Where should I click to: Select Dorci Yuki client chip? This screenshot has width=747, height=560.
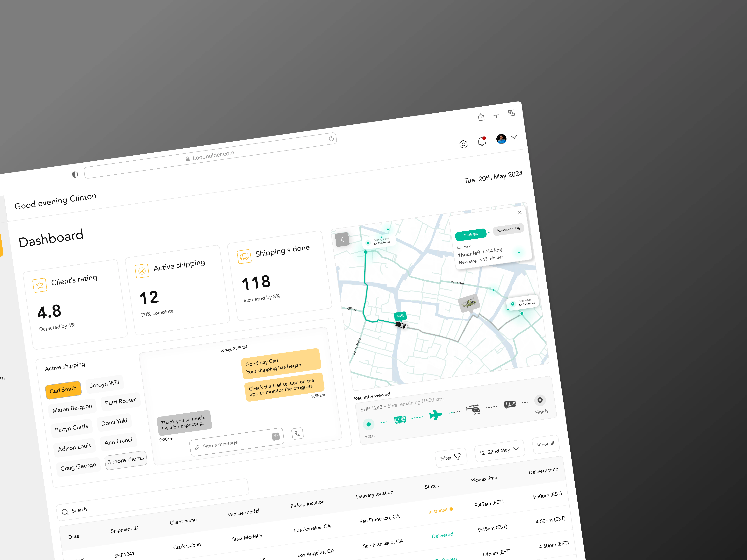pos(114,422)
